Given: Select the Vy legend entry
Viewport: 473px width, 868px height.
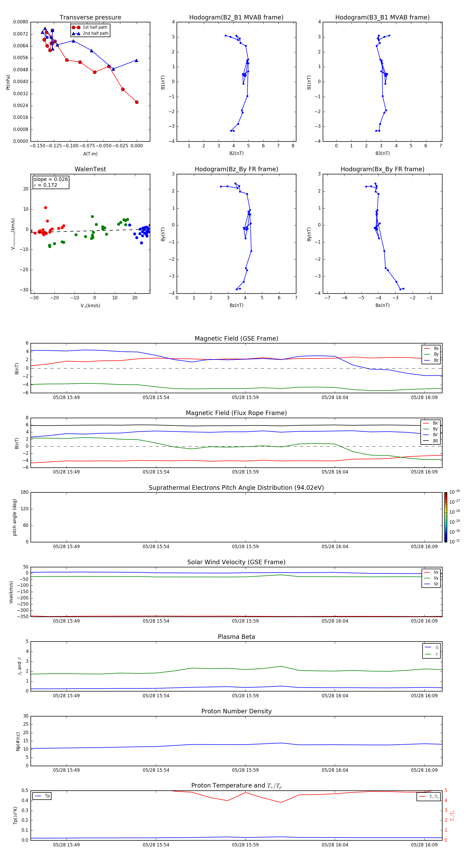Looking at the screenshot, I should coord(431,578).
